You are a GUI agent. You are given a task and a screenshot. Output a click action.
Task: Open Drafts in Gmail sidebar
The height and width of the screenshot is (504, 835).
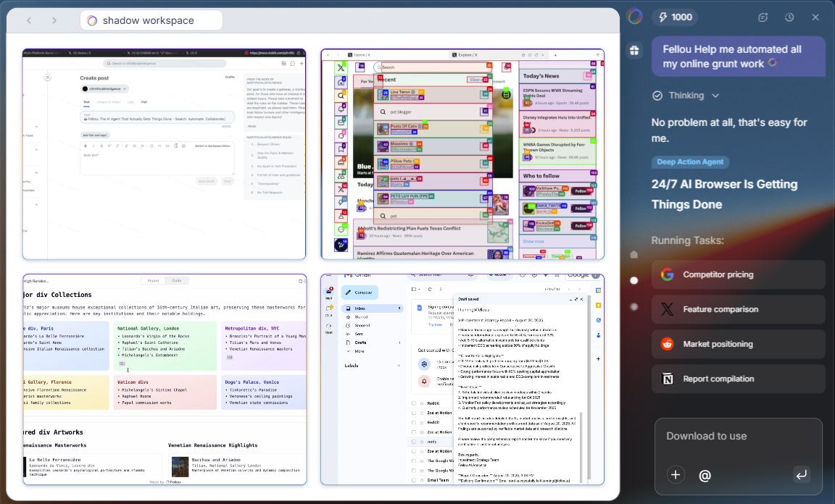click(372, 343)
